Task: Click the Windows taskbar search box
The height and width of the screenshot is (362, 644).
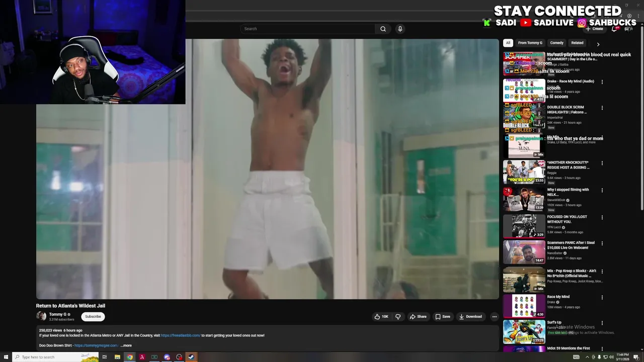Action: [x=55, y=357]
